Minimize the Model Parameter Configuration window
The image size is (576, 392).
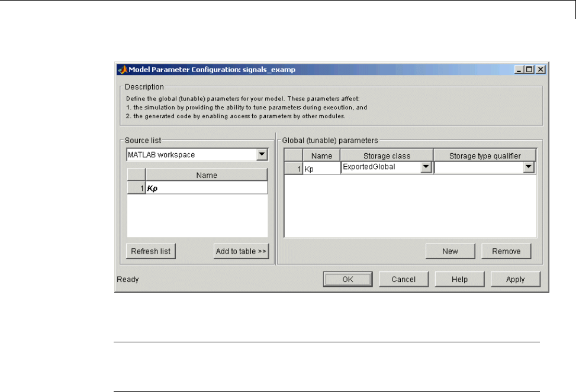pos(519,69)
